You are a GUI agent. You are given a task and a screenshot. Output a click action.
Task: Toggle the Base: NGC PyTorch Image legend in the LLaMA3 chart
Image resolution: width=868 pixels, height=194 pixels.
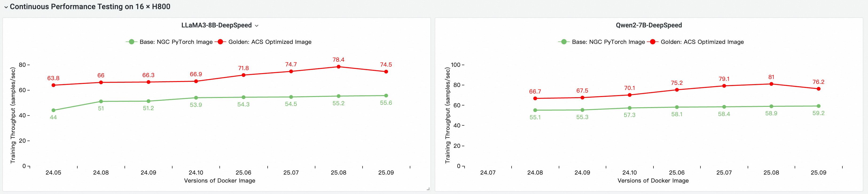point(176,42)
